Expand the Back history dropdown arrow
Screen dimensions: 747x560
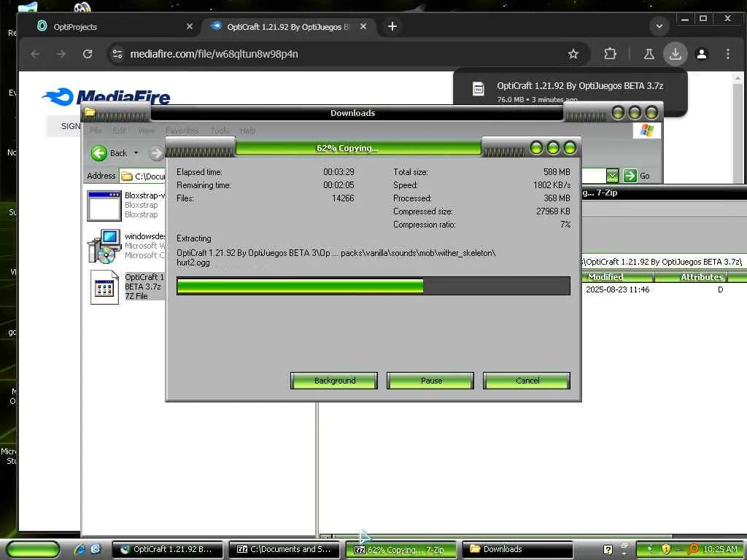pyautogui.click(x=136, y=153)
